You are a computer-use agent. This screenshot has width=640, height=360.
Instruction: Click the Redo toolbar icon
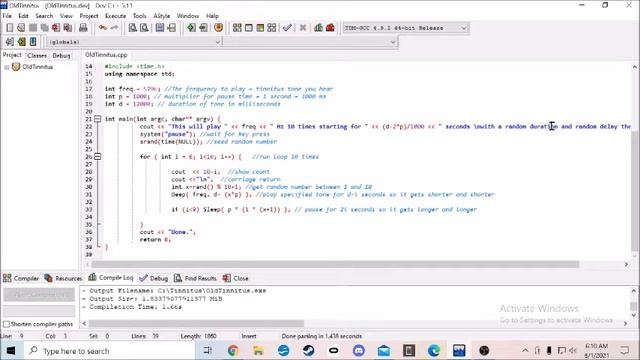(x=114, y=28)
